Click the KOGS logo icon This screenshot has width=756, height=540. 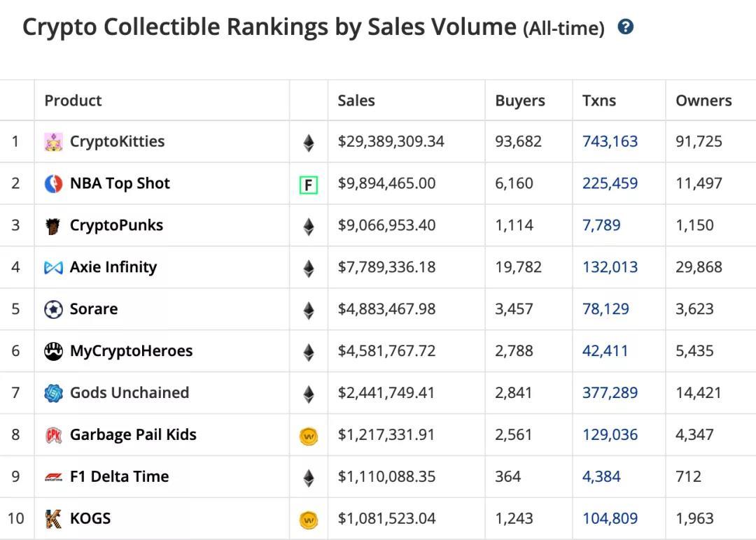(53, 519)
